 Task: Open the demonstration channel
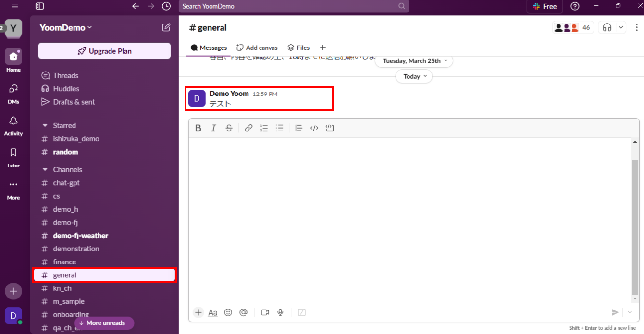(104, 249)
